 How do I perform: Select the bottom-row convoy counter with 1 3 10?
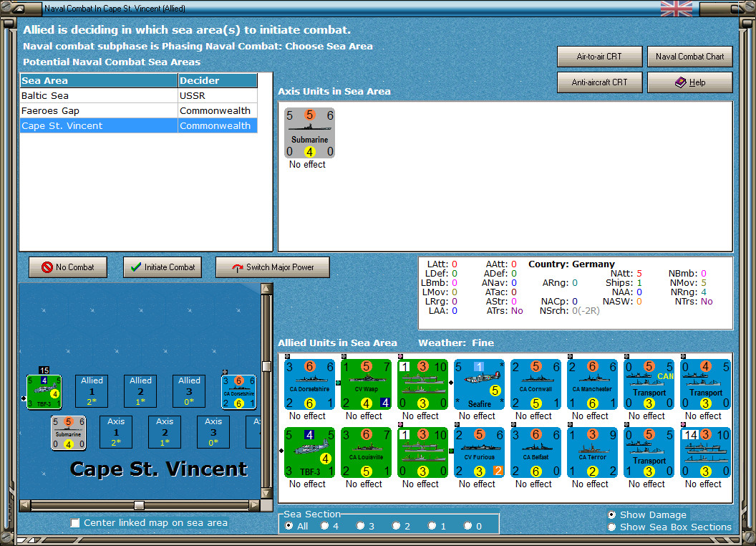[x=422, y=452]
